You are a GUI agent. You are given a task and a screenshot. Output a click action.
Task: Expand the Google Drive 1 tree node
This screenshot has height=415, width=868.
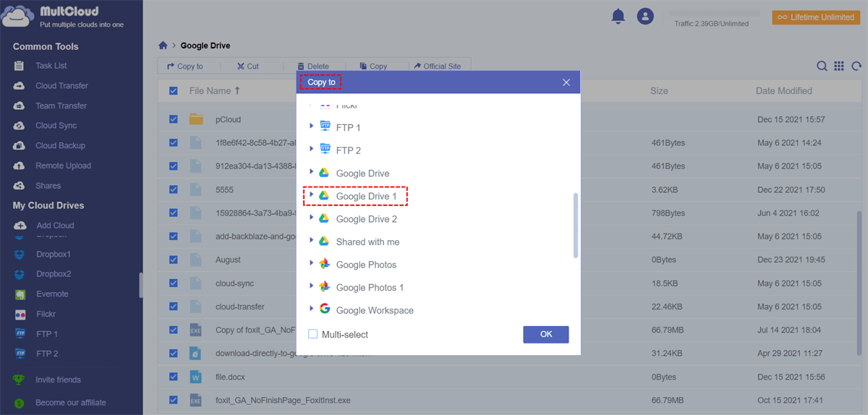coord(312,195)
